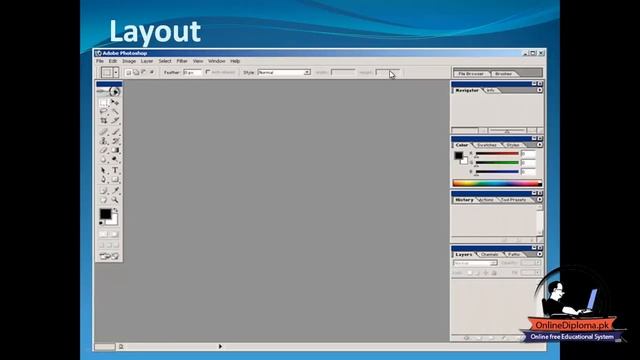The height and width of the screenshot is (360, 640).
Task: Click the toolbox foreground color swatch
Action: coord(105,214)
